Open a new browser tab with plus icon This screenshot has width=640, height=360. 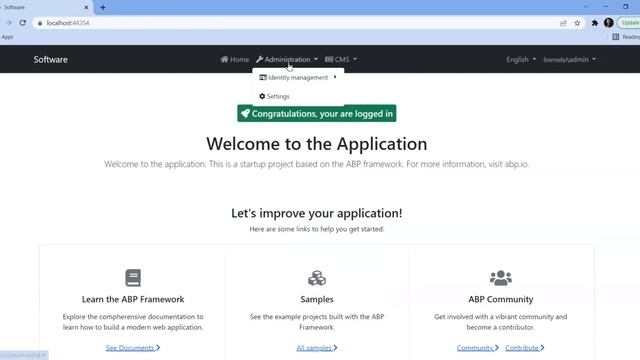click(103, 7)
